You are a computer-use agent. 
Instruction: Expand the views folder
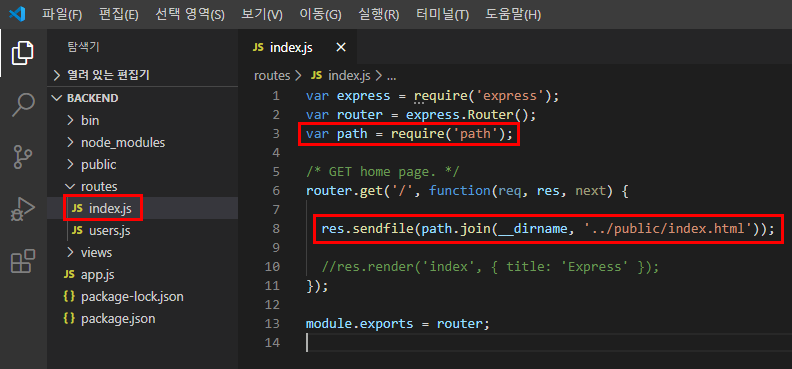143,252
